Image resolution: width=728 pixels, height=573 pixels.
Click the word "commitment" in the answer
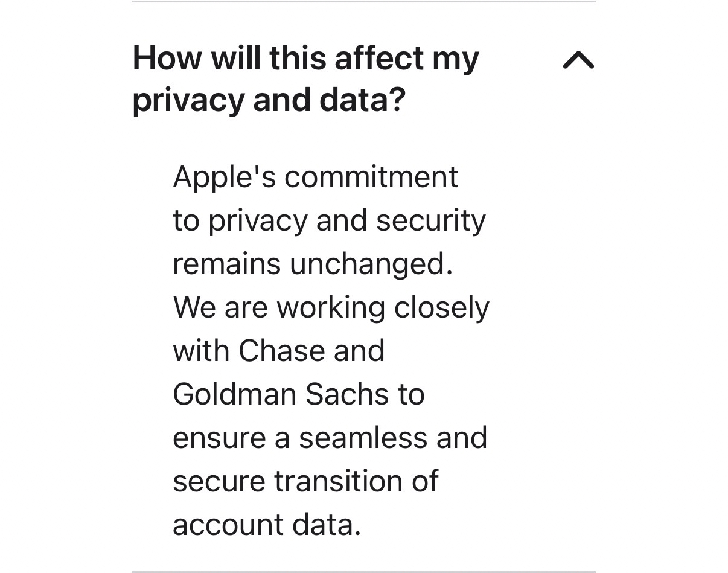371,177
